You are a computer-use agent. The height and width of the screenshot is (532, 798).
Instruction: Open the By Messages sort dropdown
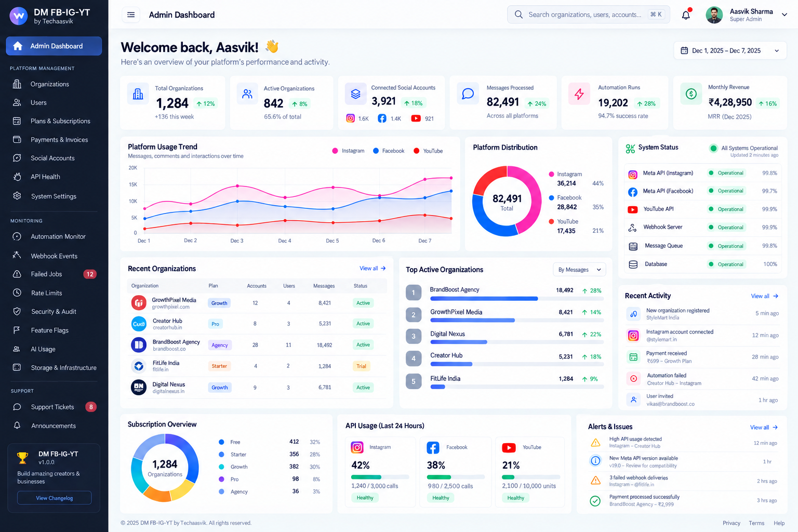point(579,270)
